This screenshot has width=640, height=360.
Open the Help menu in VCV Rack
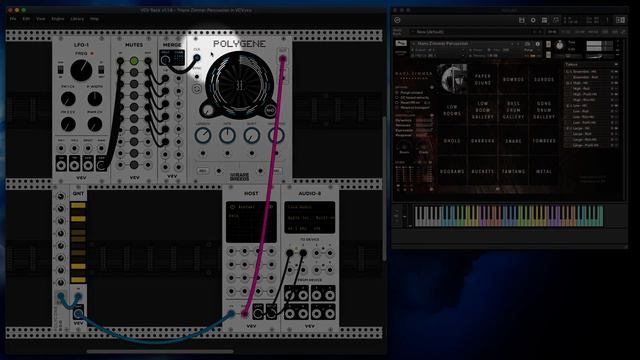coord(94,19)
